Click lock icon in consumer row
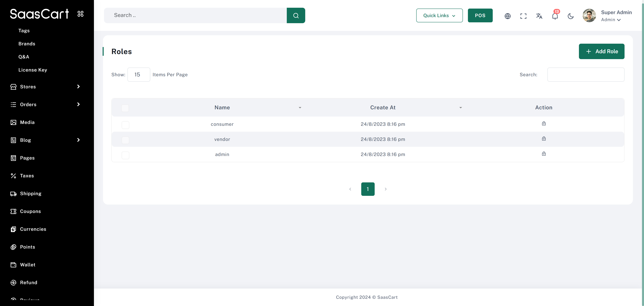The image size is (644, 306). (544, 123)
